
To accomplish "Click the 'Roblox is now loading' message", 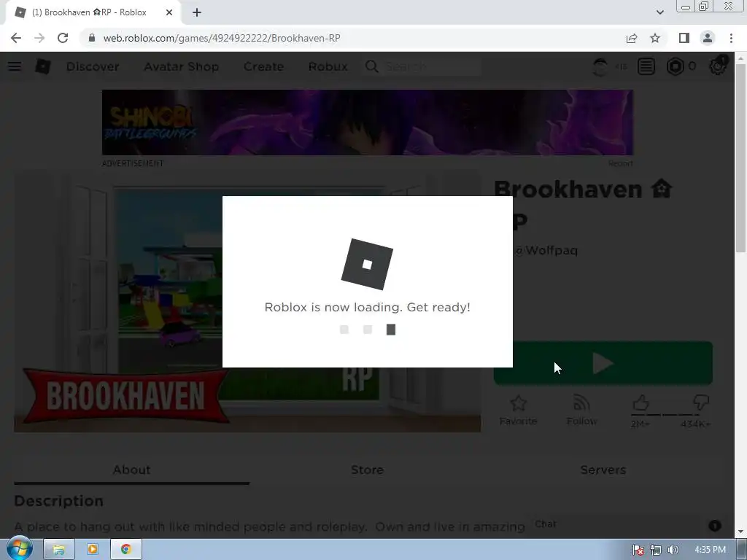I will point(368,307).
